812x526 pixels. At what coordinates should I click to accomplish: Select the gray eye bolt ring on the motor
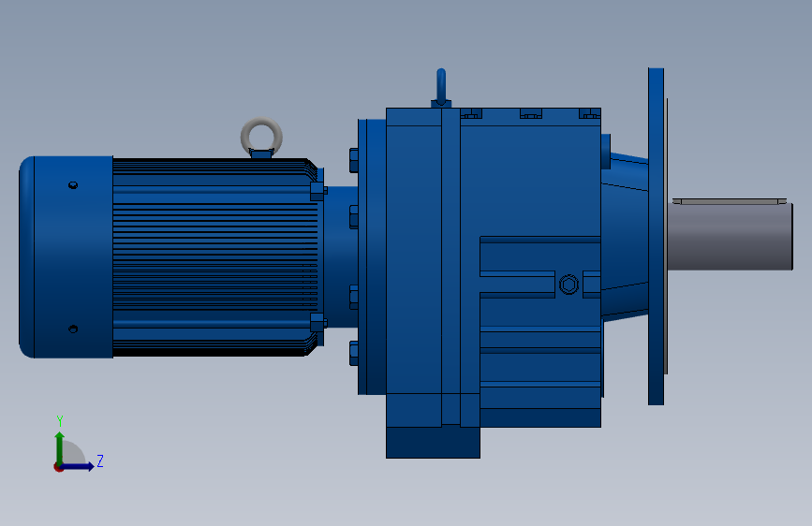(261, 136)
